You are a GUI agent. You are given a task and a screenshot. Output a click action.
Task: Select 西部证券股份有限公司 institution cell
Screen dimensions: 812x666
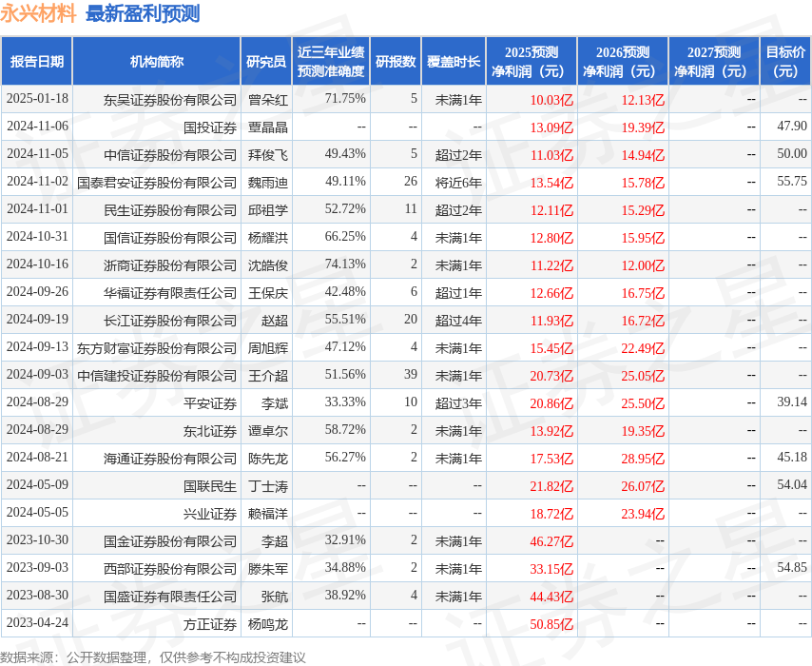pos(170,569)
